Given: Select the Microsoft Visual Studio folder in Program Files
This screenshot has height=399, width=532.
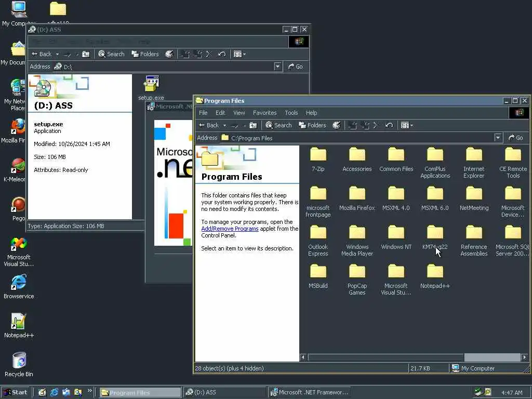Looking at the screenshot, I should pos(396,280).
